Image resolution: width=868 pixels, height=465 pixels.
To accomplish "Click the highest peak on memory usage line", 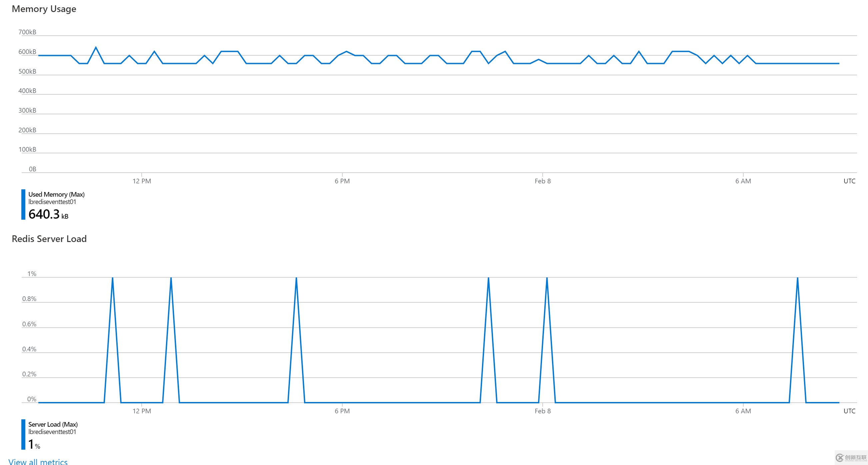I will (x=96, y=48).
